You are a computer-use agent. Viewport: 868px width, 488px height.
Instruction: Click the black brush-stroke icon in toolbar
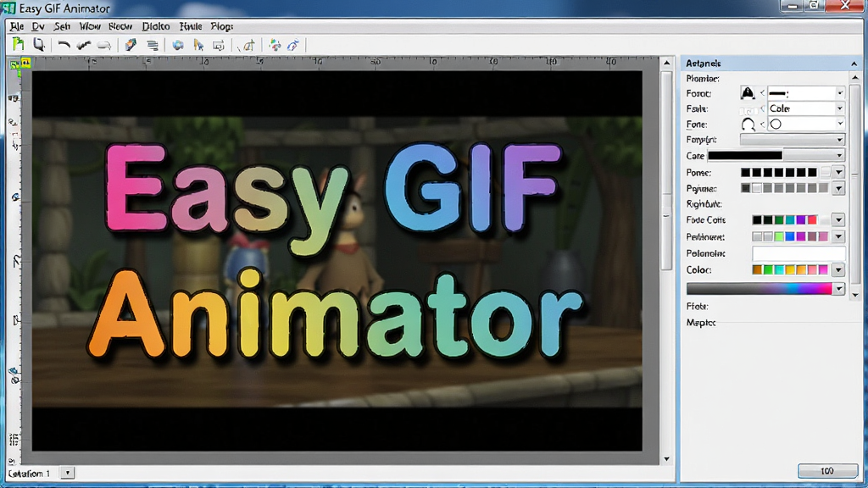click(84, 46)
